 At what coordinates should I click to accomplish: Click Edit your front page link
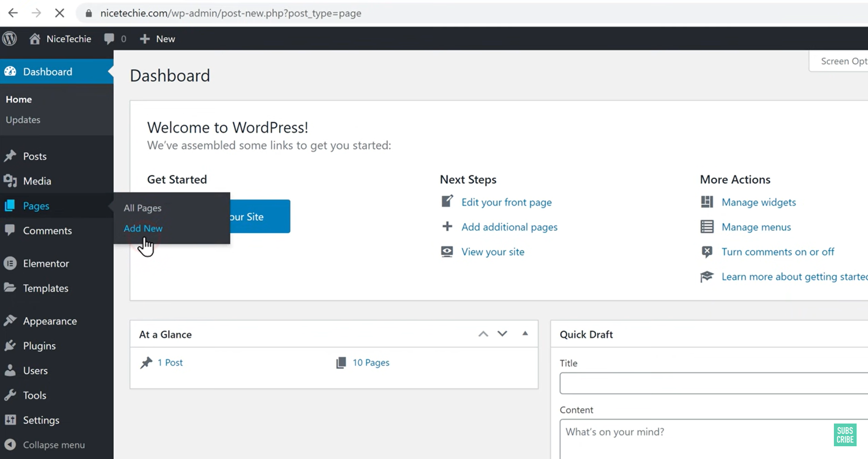point(506,202)
